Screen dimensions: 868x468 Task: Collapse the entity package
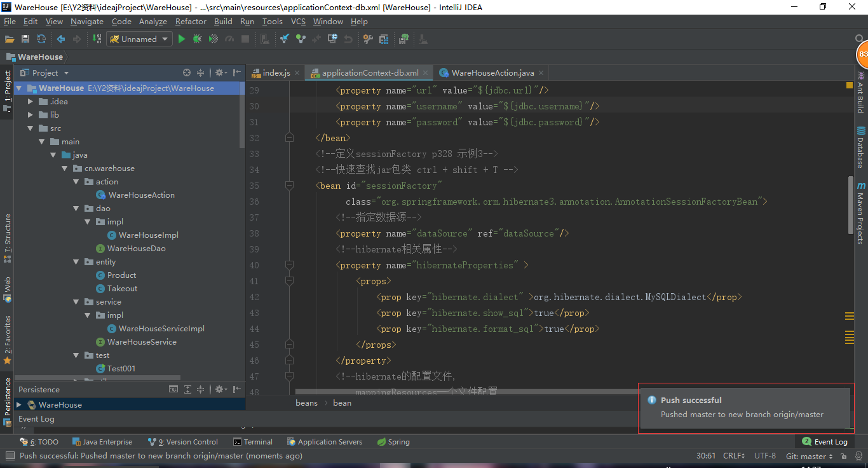[76, 262]
